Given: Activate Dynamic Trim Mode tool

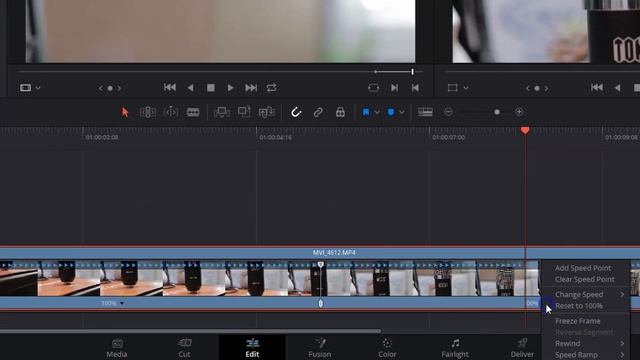Looking at the screenshot, I should (171, 112).
